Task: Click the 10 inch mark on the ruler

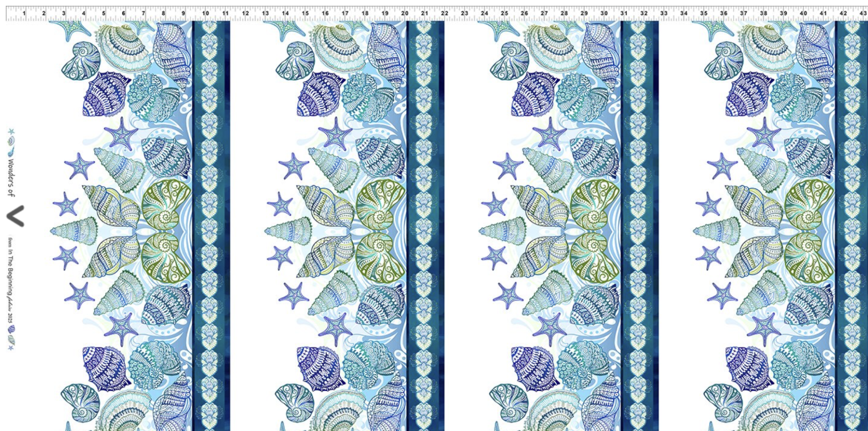Action: click(205, 13)
